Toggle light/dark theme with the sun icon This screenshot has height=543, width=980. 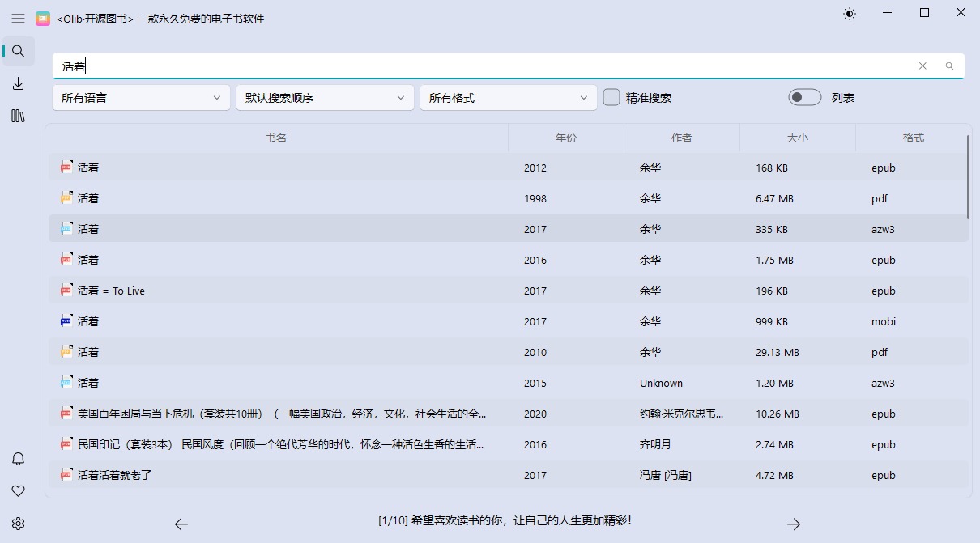click(x=849, y=14)
